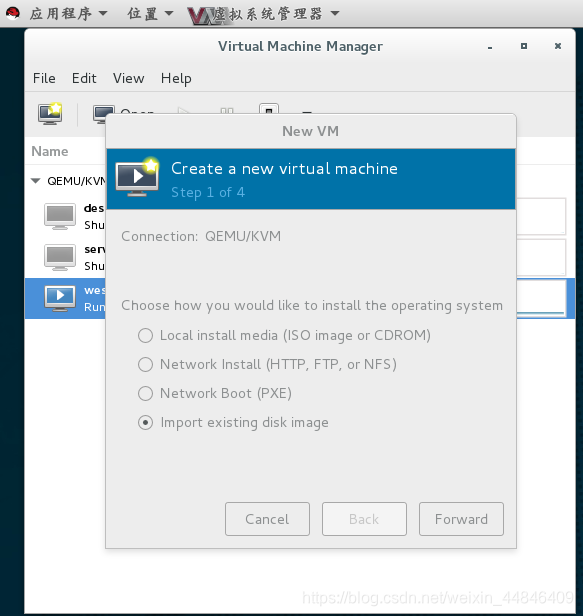Open the 位置 places dropdown
583x616 pixels.
150,13
